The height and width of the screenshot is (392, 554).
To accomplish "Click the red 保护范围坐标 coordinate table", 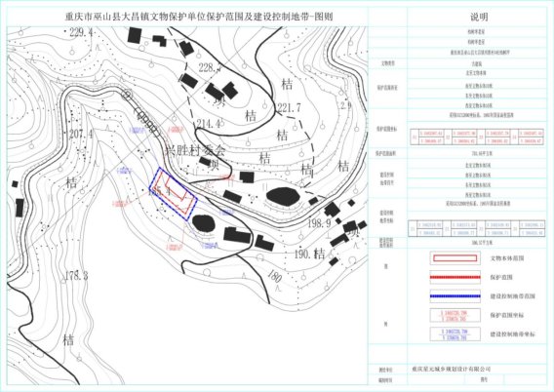I will click(x=477, y=137).
